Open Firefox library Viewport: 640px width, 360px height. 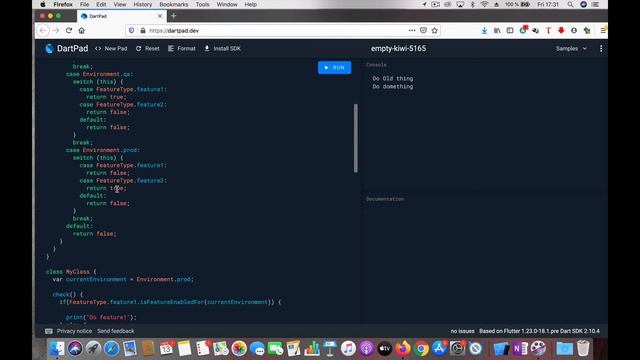(x=497, y=31)
